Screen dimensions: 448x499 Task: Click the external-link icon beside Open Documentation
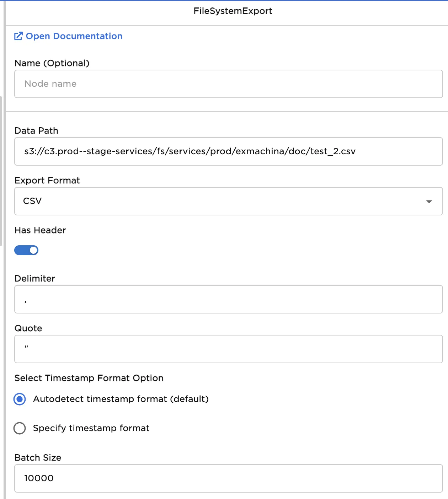[18, 36]
